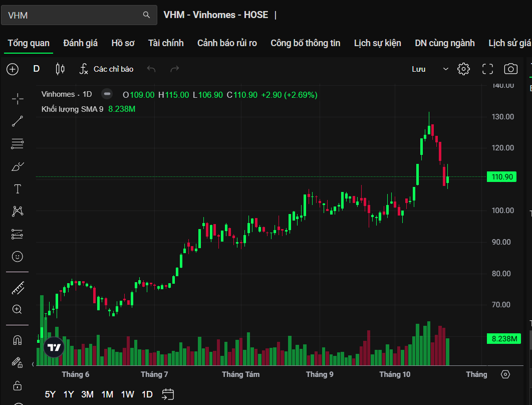Open the Cảnh báo rủi ro tab
Screen dimensions: 532x405
click(227, 43)
